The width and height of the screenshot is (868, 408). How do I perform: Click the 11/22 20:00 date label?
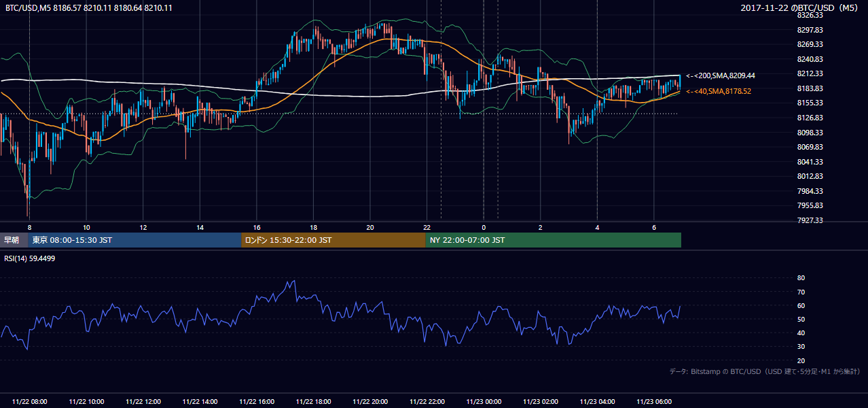click(x=369, y=402)
